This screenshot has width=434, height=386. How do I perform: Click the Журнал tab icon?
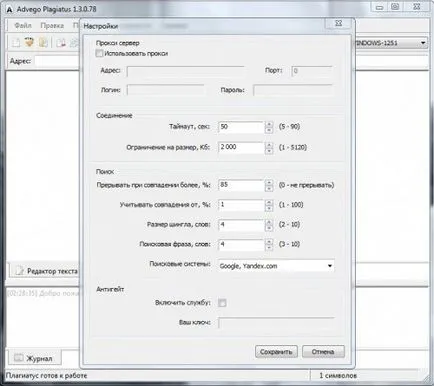[x=19, y=358]
